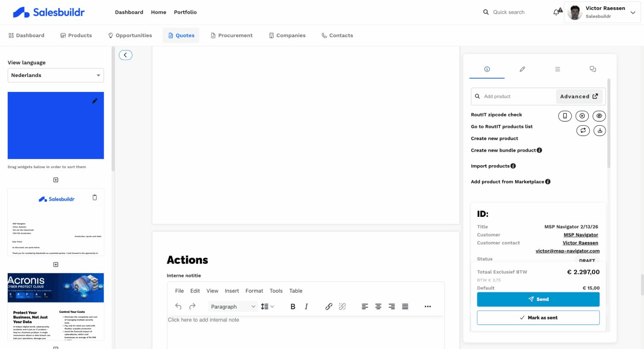The width and height of the screenshot is (644, 349).
Task: Open Home in the top navigation
Action: 158,12
